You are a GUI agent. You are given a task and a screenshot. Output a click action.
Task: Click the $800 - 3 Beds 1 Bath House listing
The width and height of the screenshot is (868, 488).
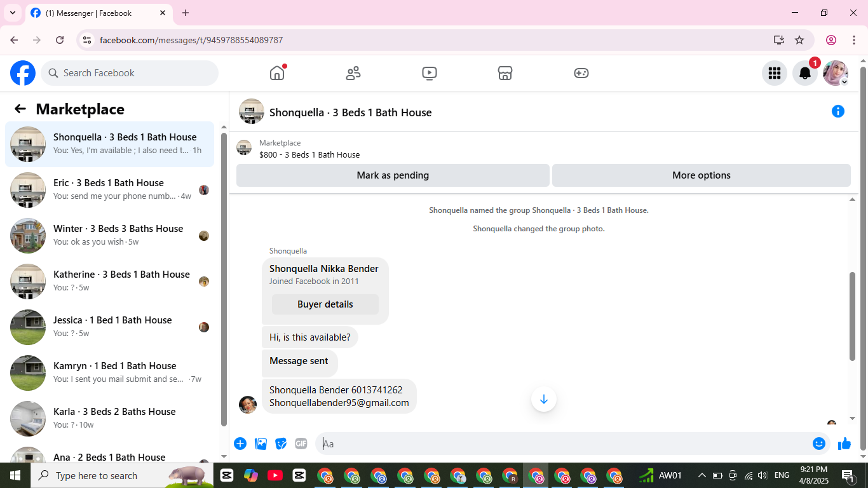pos(309,154)
